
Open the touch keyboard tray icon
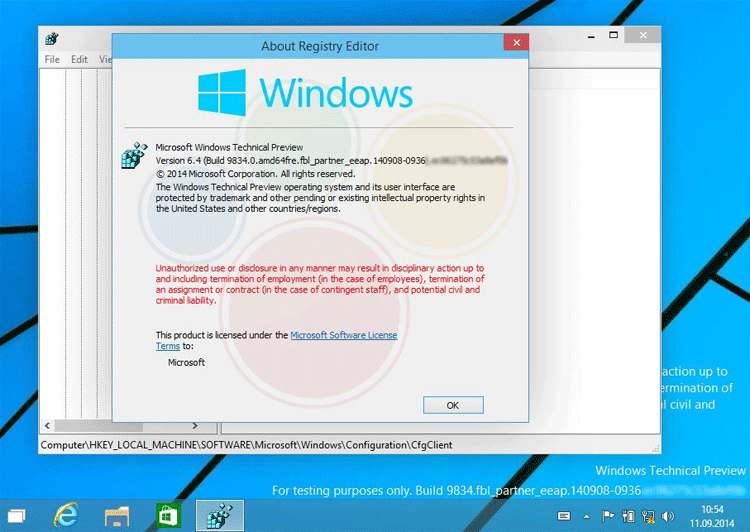565,515
